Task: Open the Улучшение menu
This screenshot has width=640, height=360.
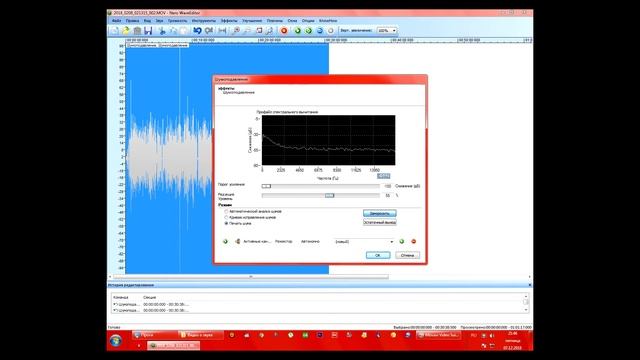Action: [x=252, y=20]
